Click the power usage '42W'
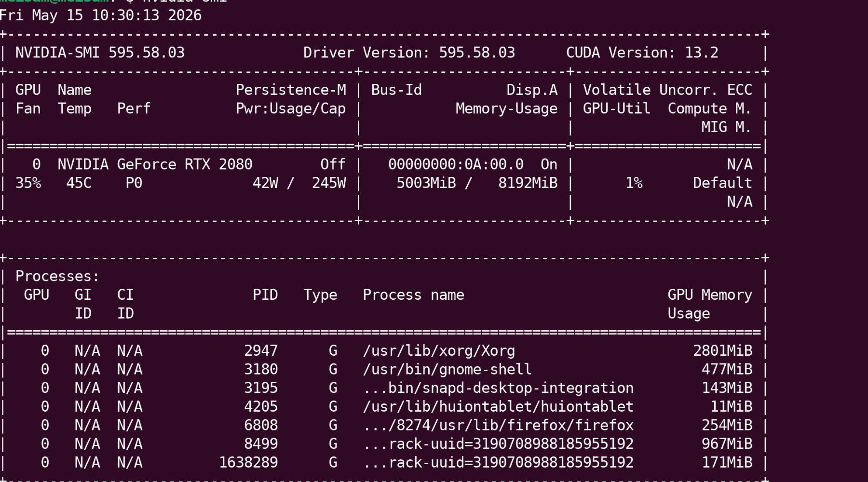The image size is (868, 482). (265, 183)
